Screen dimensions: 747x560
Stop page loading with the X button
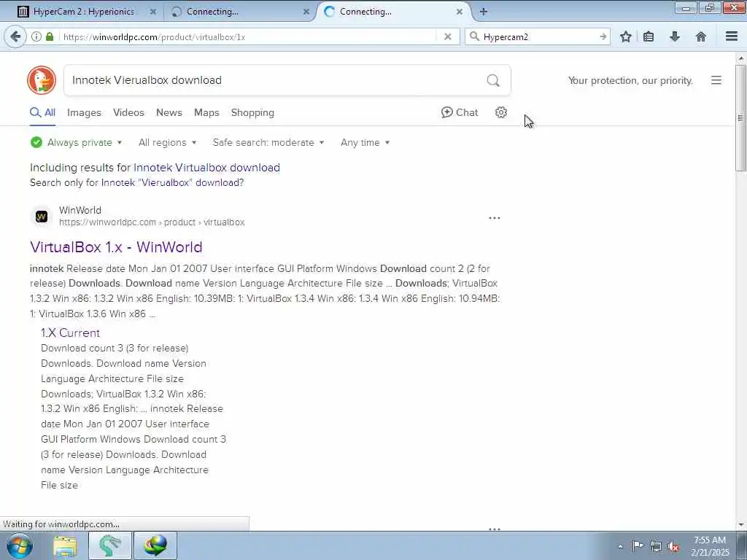pyautogui.click(x=447, y=36)
